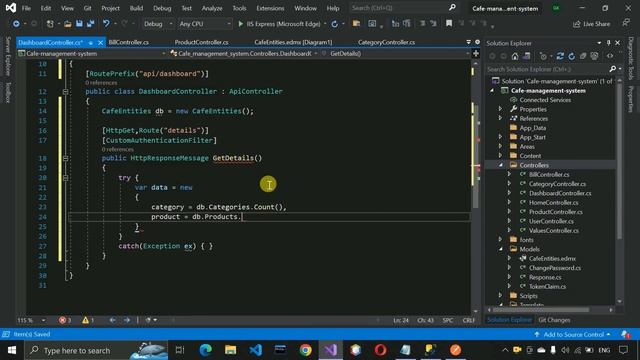Open the Any CPU platform dropdown
This screenshot has width=640, height=360.
(204, 24)
